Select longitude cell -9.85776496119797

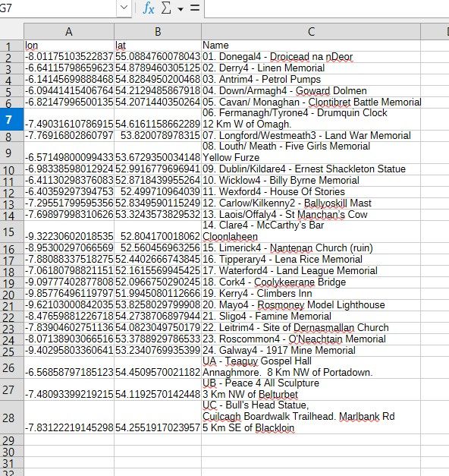[x=69, y=294]
